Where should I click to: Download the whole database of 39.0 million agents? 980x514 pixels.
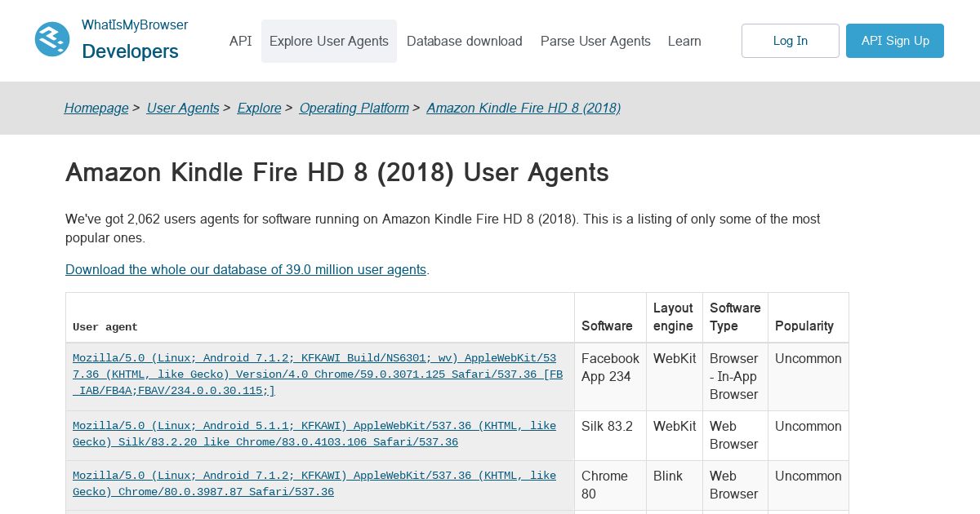246,269
